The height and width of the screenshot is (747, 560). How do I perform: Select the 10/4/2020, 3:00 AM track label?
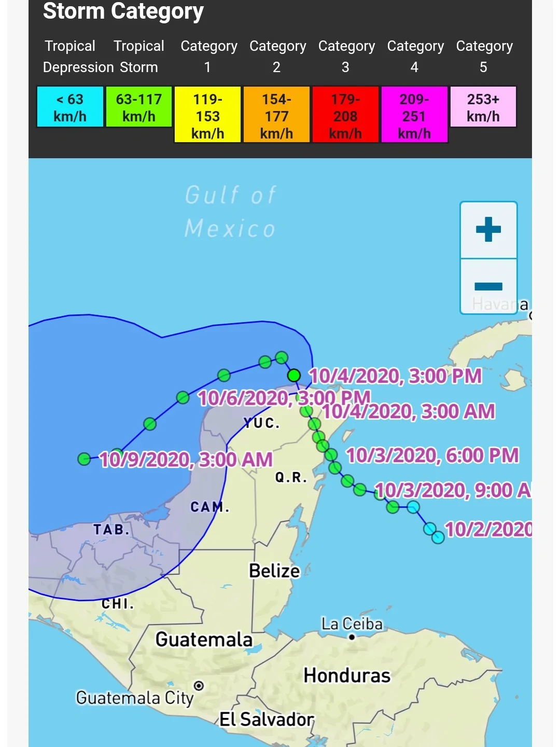coord(409,412)
